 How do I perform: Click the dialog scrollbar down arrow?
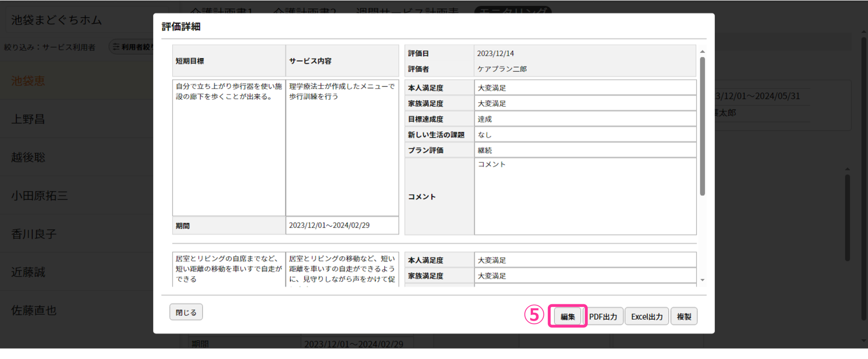pyautogui.click(x=702, y=280)
